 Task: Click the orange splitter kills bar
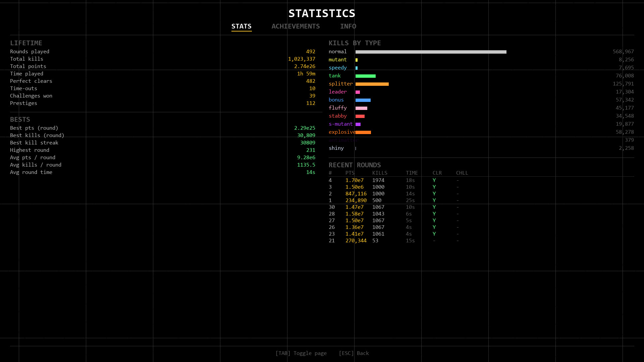click(x=372, y=84)
